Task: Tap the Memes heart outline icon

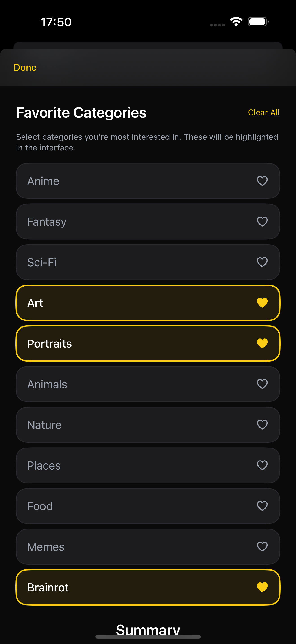Action: [262, 547]
